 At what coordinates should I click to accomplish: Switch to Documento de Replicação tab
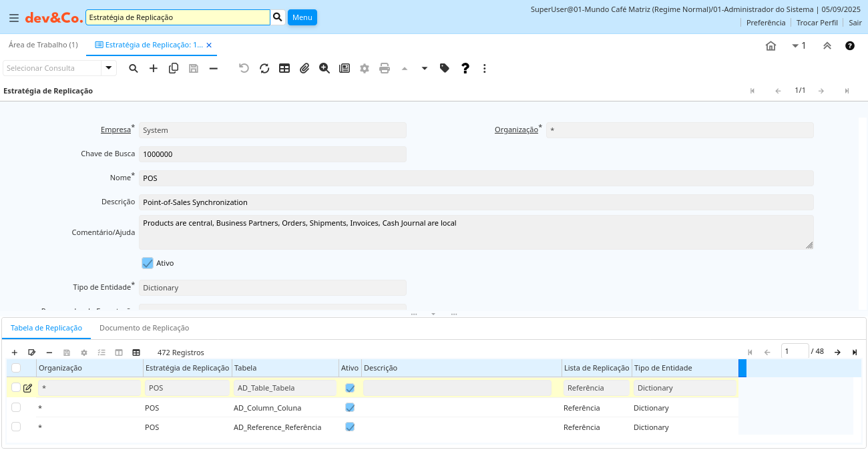pyautogui.click(x=144, y=328)
